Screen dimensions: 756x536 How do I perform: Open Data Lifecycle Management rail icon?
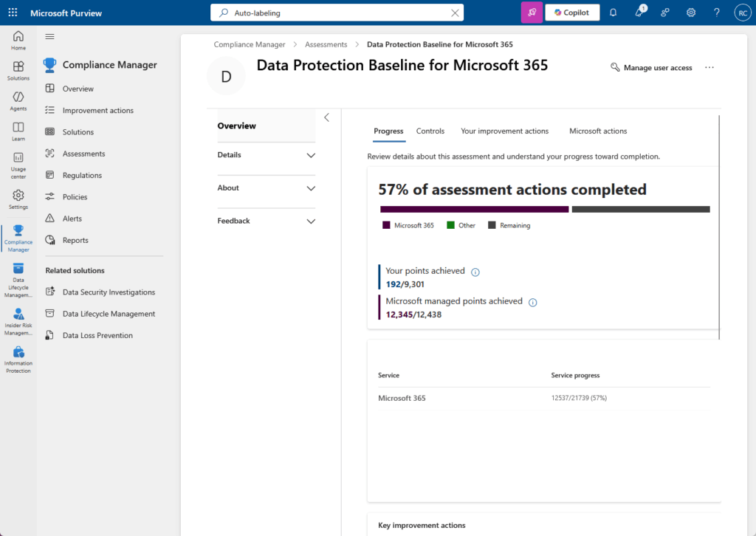pyautogui.click(x=18, y=280)
